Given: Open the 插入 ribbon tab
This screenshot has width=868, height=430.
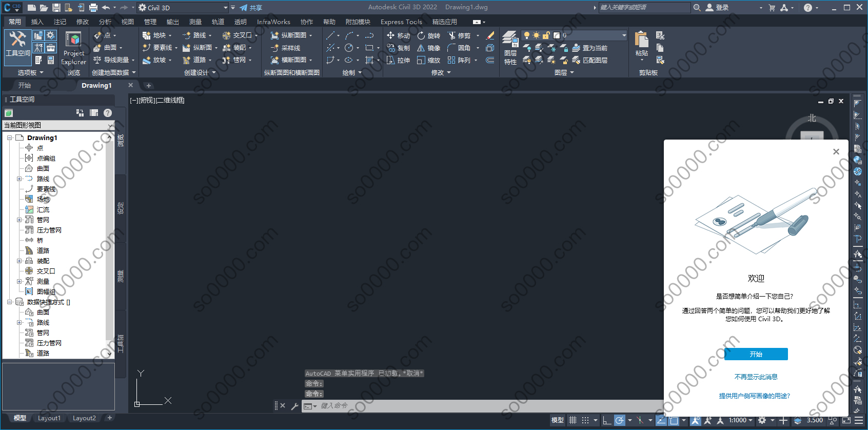Looking at the screenshot, I should 37,22.
